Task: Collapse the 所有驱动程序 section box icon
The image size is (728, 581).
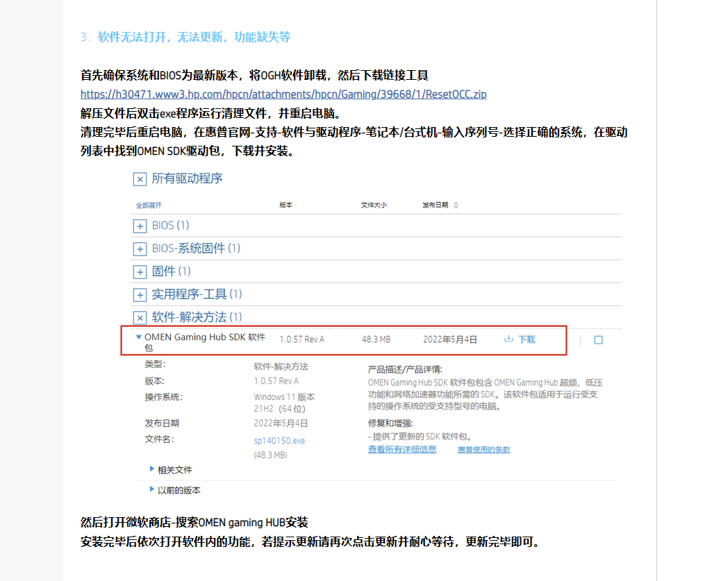Action: pyautogui.click(x=140, y=179)
